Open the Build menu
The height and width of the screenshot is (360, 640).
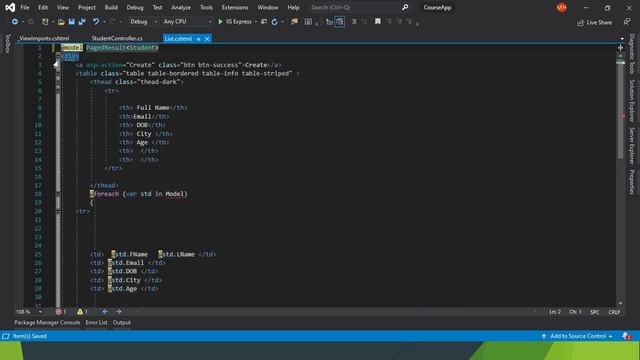[111, 7]
